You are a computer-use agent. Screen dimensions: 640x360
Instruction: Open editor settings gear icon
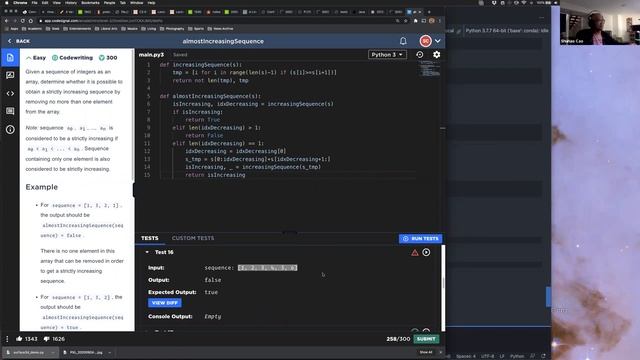tap(436, 54)
